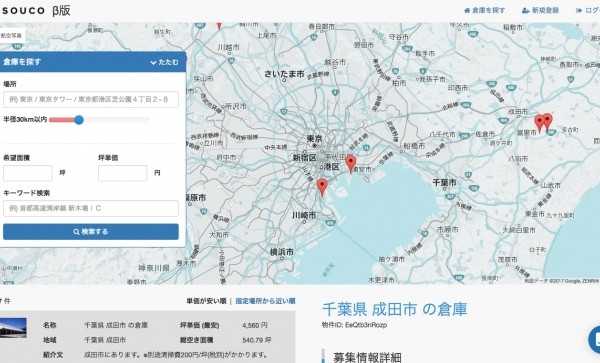Click the 検索する search button
This screenshot has width=600, height=363.
[x=91, y=232]
